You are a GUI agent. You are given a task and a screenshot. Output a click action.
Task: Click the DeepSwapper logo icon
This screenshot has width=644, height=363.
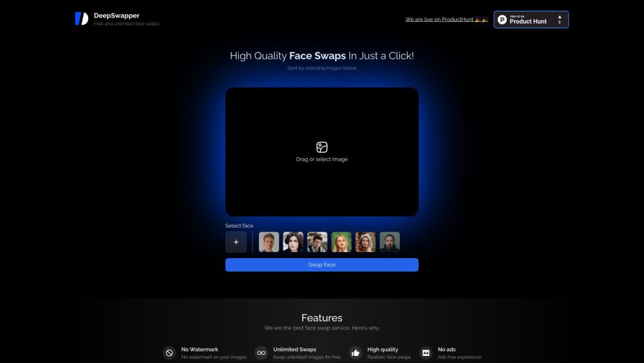tap(81, 19)
